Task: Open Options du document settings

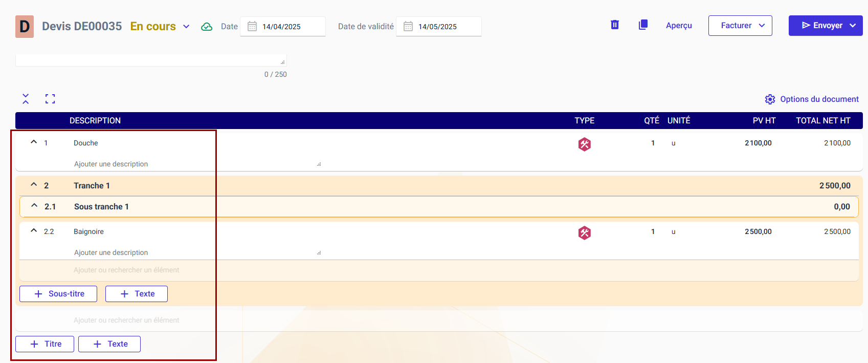Action: click(812, 99)
